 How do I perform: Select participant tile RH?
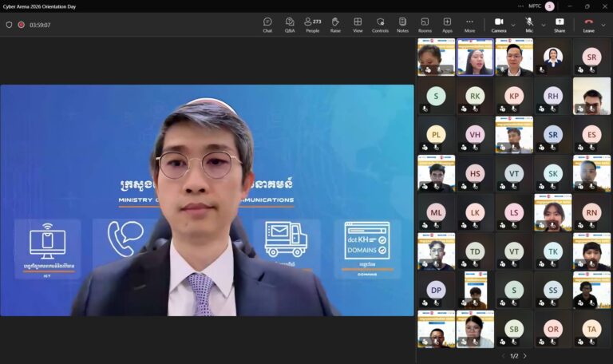553,96
